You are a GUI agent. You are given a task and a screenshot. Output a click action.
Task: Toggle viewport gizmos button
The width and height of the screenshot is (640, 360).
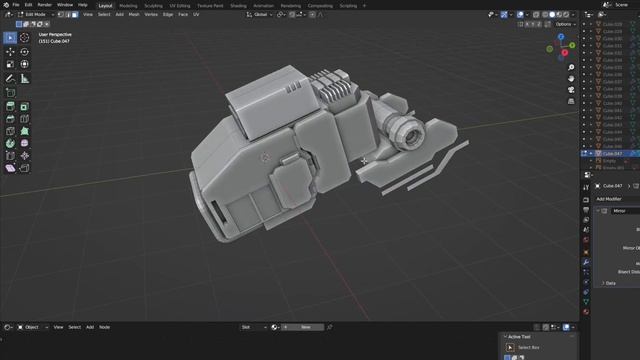coord(504,14)
